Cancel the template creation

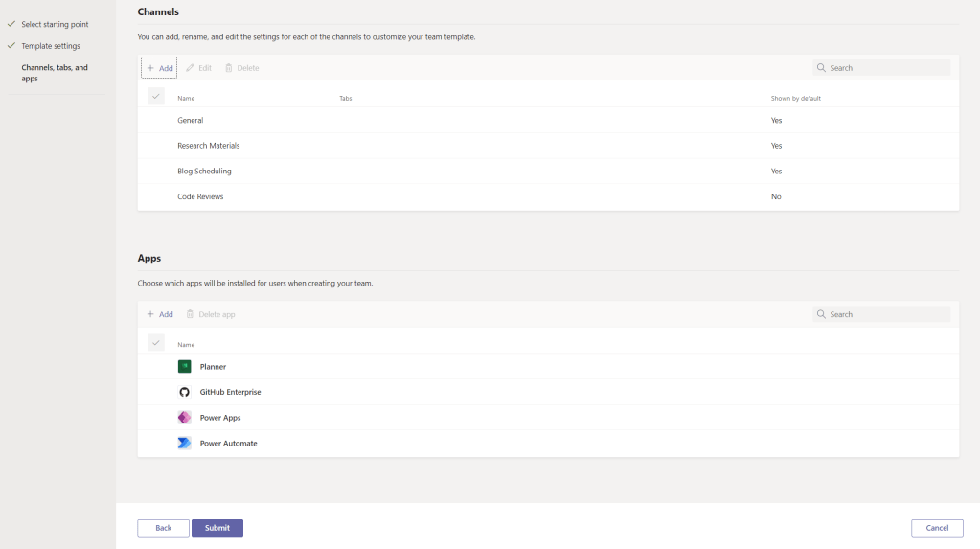pyautogui.click(x=937, y=528)
